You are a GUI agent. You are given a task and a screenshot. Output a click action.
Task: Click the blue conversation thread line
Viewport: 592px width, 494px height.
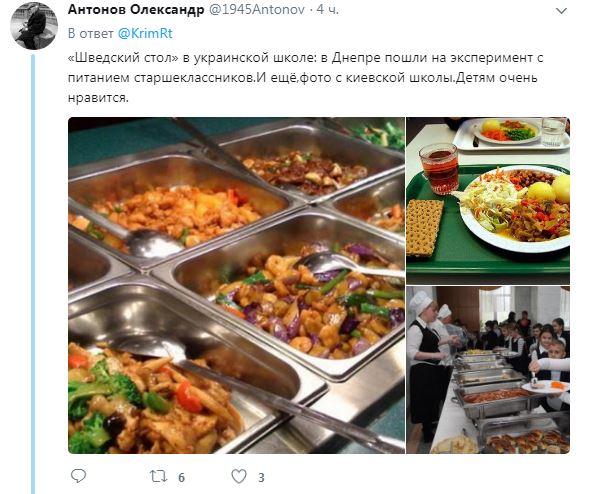34,274
